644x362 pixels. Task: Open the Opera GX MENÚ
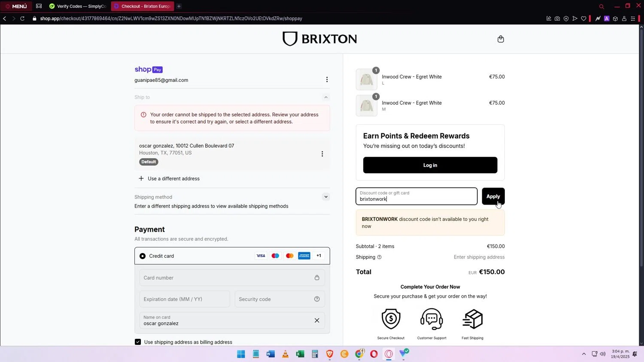coord(16,6)
